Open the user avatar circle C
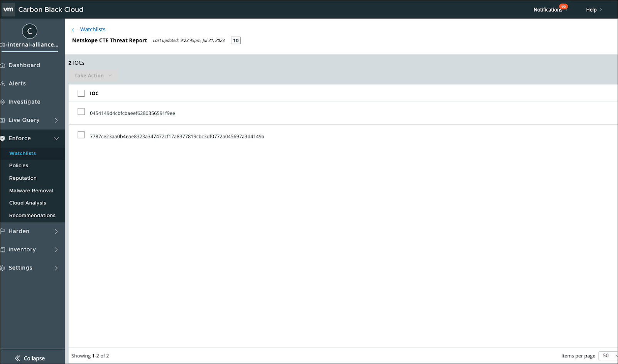The width and height of the screenshot is (618, 364). point(30,31)
